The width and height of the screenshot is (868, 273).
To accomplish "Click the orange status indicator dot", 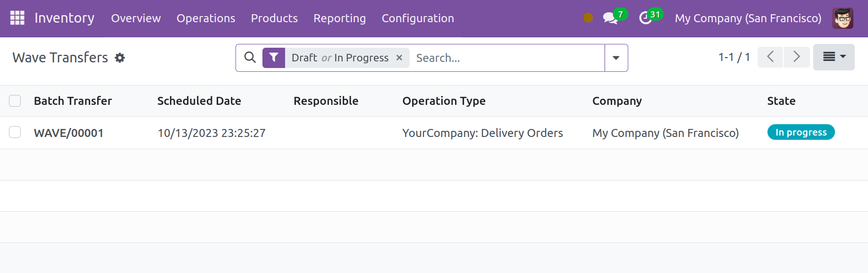I will [588, 18].
